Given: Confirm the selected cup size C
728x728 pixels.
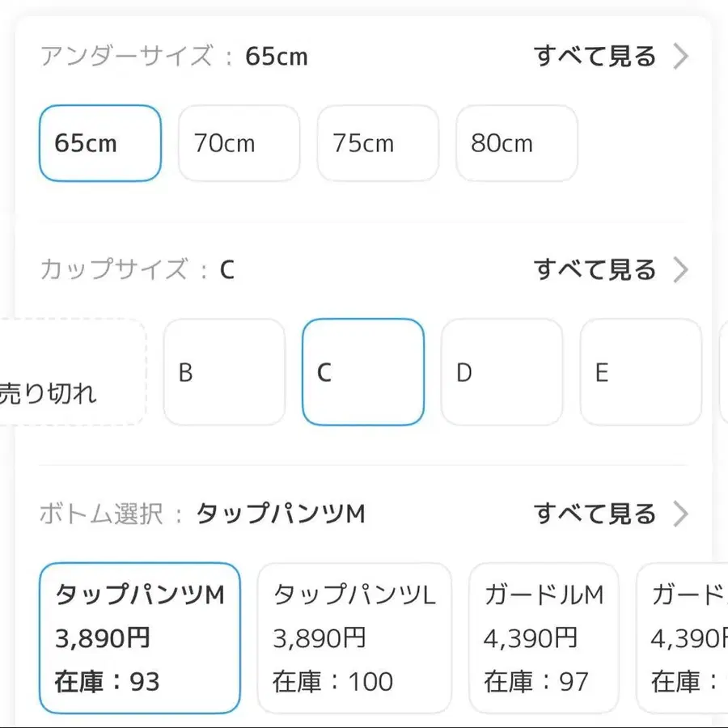Looking at the screenshot, I should click(x=362, y=372).
